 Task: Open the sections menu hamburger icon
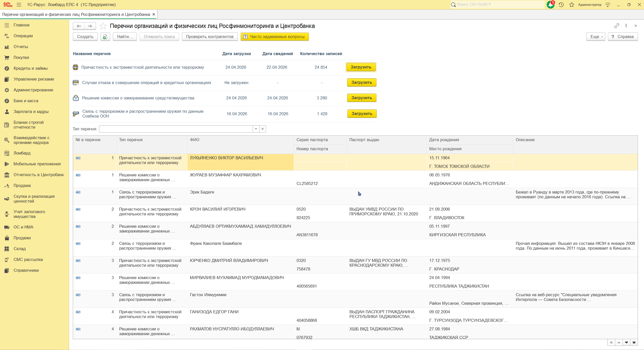point(19,5)
